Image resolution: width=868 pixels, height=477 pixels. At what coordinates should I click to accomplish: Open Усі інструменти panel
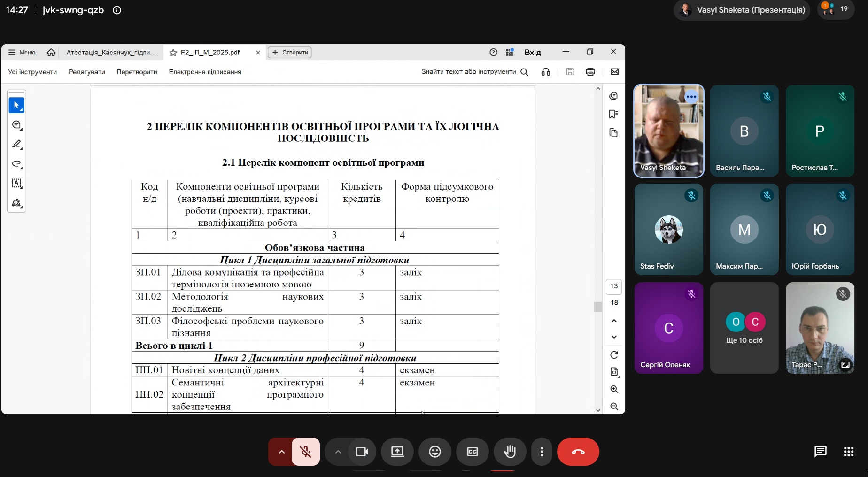point(32,72)
